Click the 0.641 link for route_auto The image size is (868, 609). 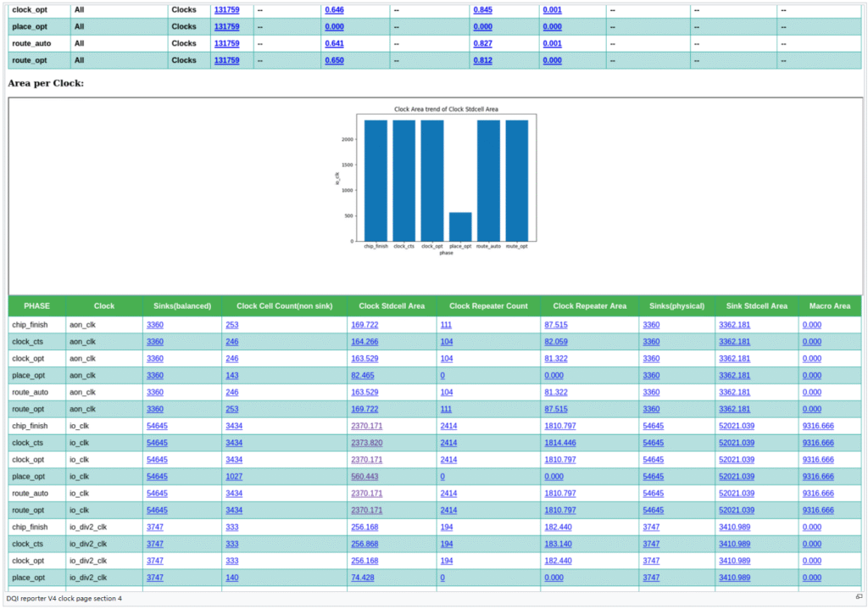(334, 43)
